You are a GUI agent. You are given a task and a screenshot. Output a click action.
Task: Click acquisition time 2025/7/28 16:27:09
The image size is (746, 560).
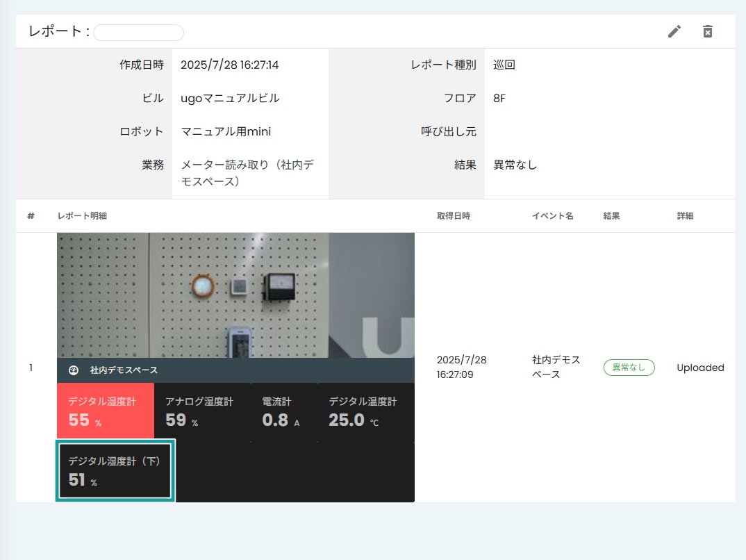[461, 367]
